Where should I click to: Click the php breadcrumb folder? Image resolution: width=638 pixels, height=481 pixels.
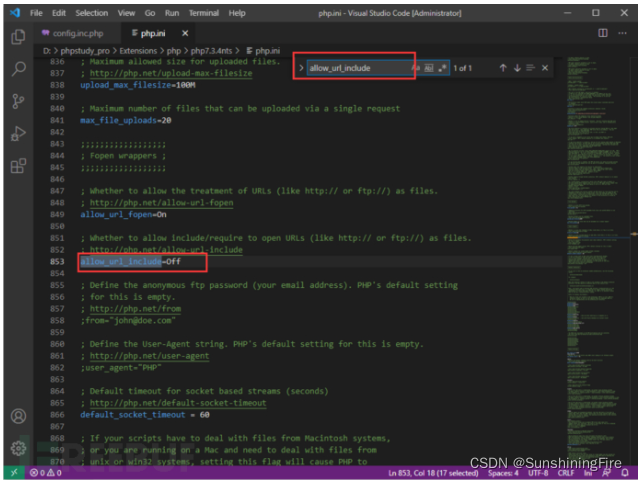coord(174,51)
